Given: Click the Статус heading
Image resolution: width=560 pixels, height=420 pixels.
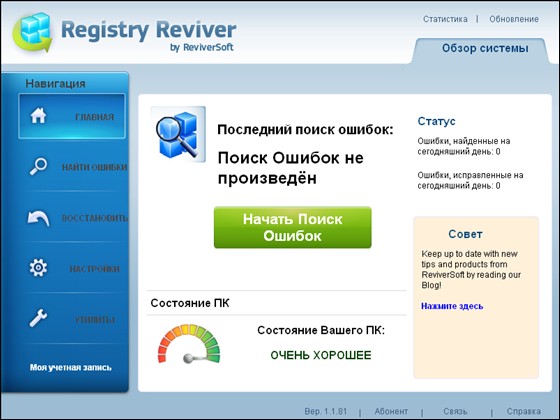Looking at the screenshot, I should [436, 121].
